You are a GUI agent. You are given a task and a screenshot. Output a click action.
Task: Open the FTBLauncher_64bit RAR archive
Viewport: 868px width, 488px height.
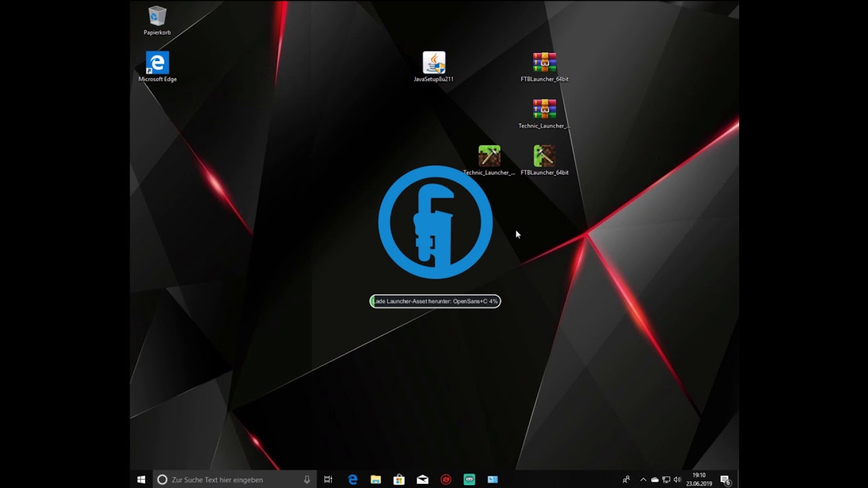click(x=545, y=61)
